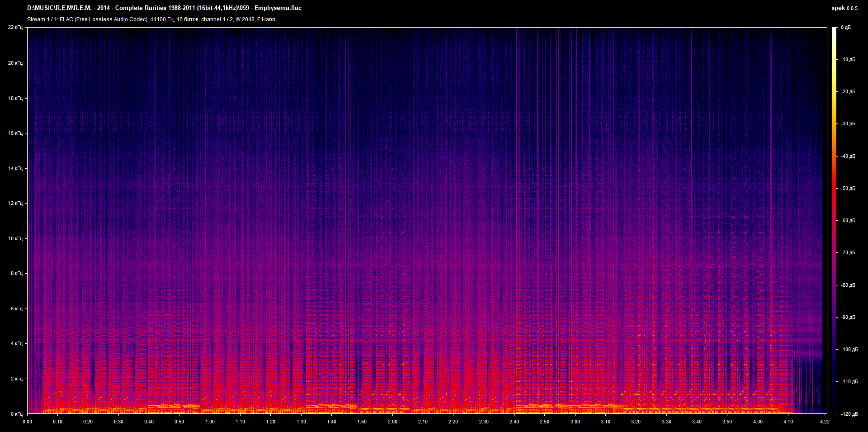Screen dimensions: 868x432
Task: Select the 0:00 time axis marker
Action: click(28, 422)
